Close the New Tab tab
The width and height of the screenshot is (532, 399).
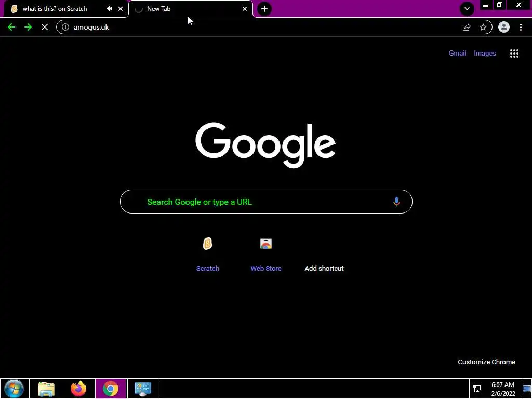click(245, 9)
